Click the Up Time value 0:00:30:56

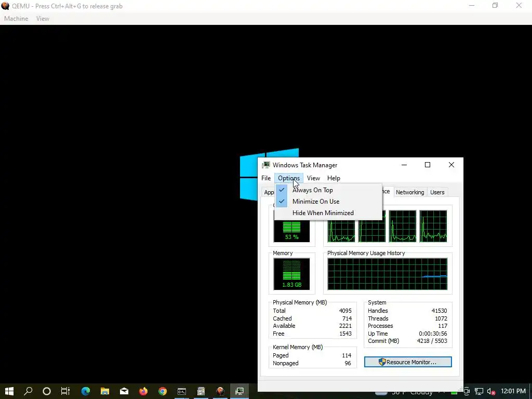[433, 334]
